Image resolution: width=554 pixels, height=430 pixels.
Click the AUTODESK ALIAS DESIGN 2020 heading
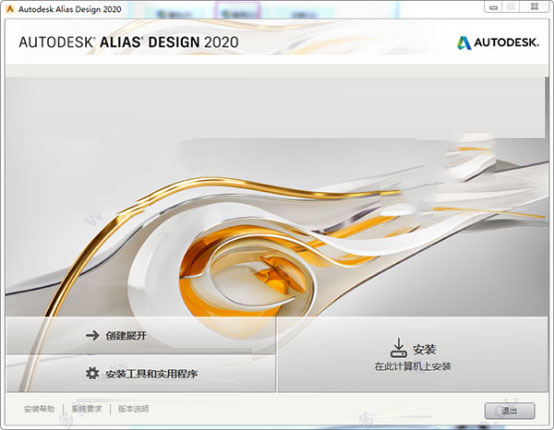pos(129,42)
